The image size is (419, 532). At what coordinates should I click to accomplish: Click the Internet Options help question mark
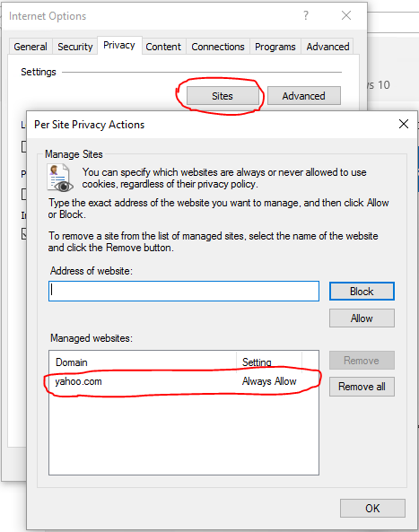(306, 15)
